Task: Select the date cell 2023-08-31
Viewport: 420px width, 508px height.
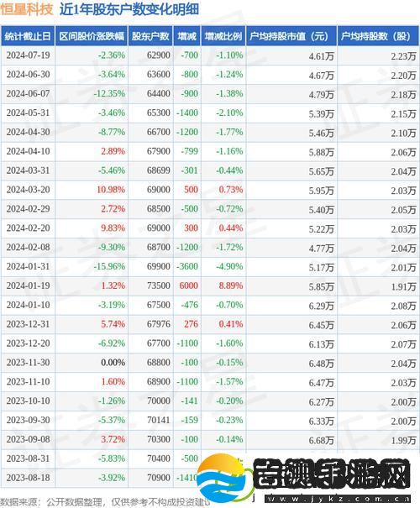Action: point(29,458)
